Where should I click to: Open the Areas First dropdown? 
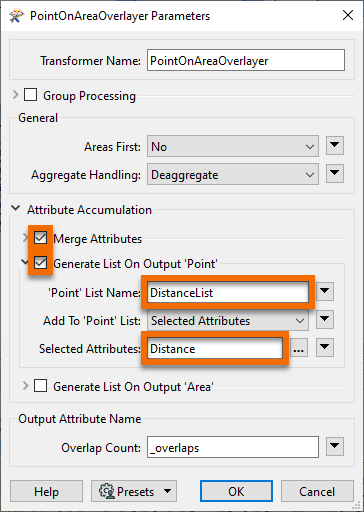(x=233, y=146)
